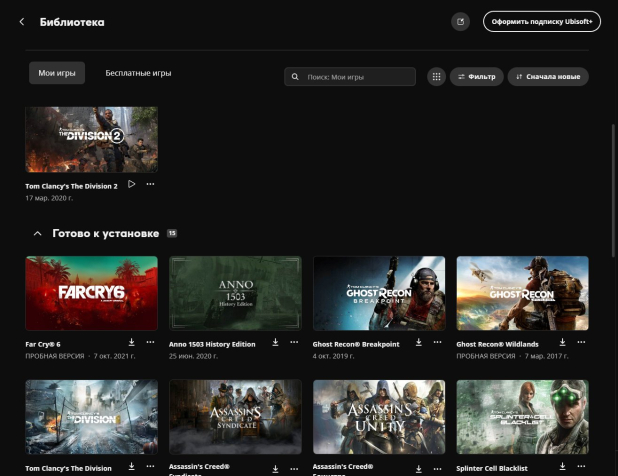Open Anno 1503 History Edition cover
618x476 pixels.
235,293
